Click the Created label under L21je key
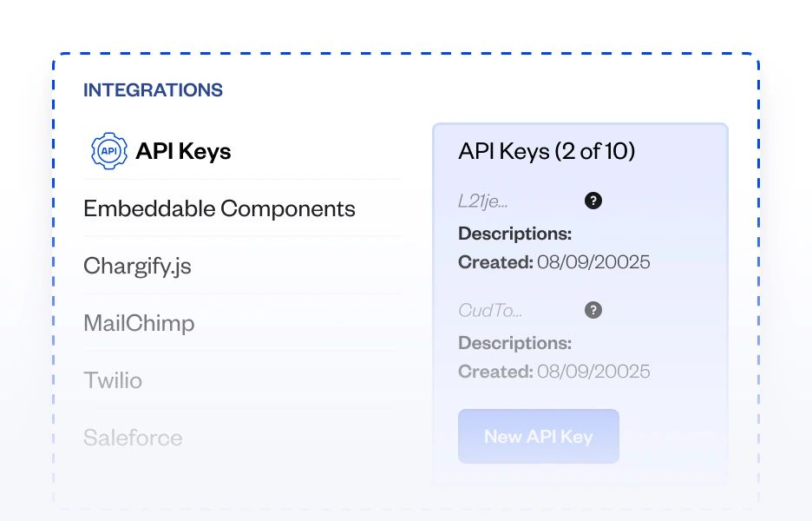 click(x=495, y=262)
